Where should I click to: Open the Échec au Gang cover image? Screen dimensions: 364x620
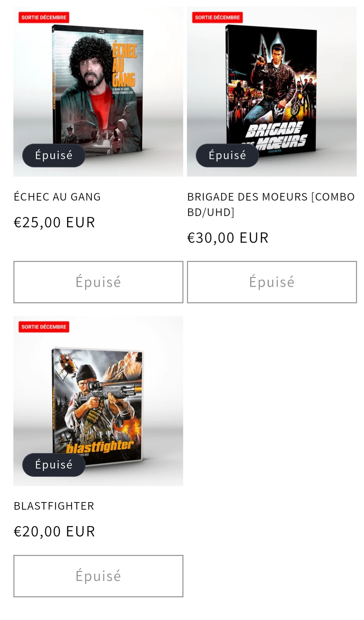coord(98,91)
